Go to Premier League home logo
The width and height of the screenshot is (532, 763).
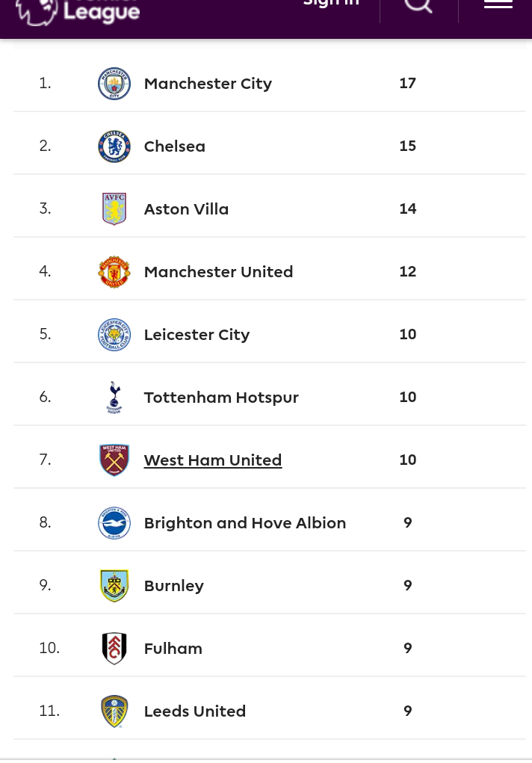pos(78,12)
